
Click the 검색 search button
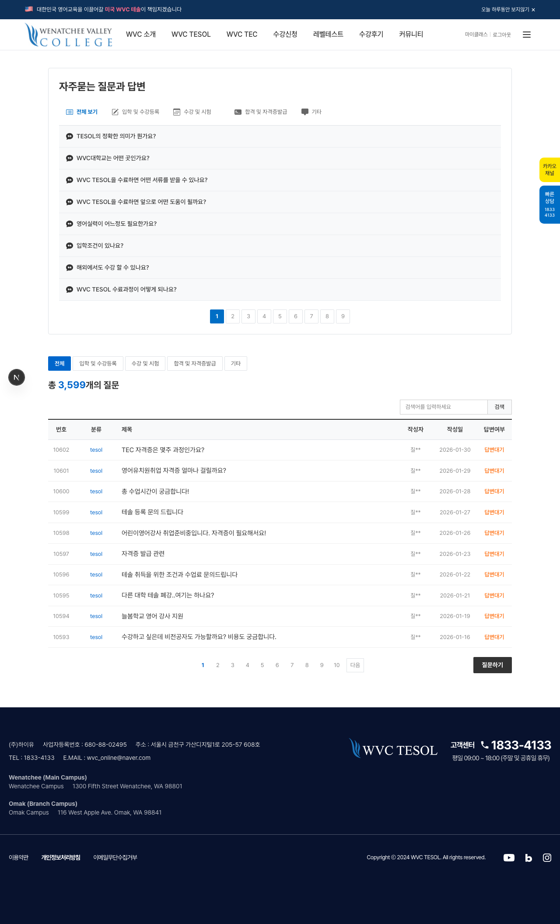(500, 407)
